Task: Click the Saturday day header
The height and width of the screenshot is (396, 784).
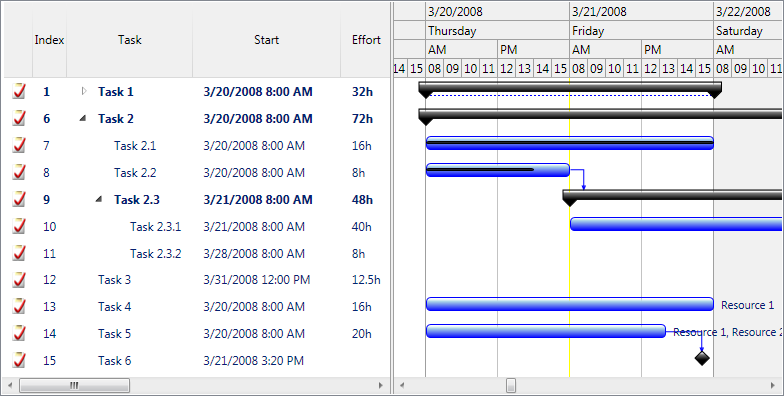Action: pyautogui.click(x=748, y=31)
